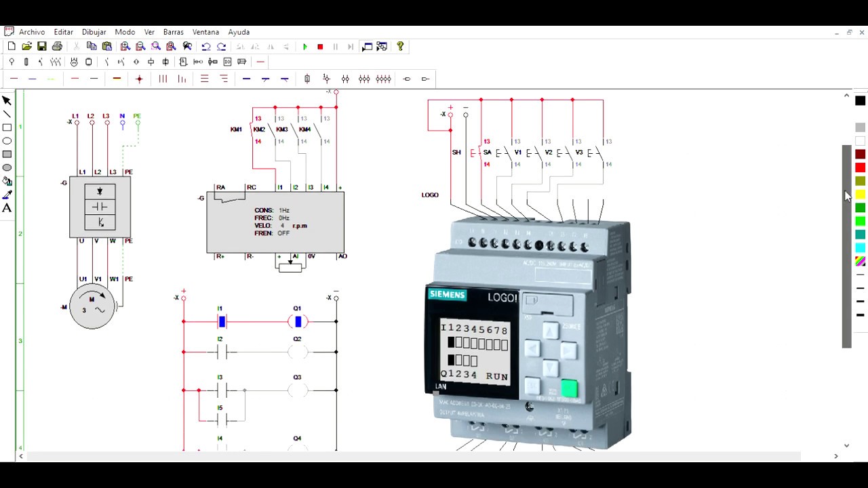The image size is (868, 488).
Task: Select the three equal horizontal wires tool
Action: tap(204, 79)
